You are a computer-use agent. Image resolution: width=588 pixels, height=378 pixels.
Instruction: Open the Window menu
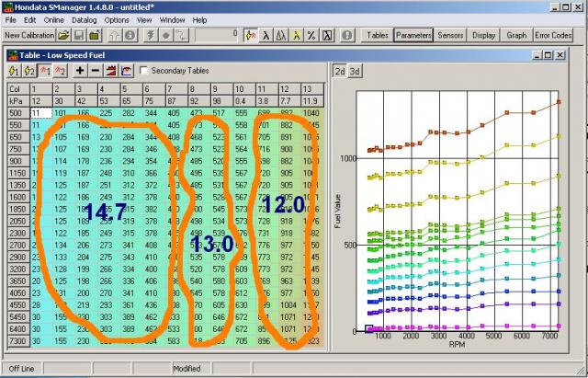click(172, 19)
